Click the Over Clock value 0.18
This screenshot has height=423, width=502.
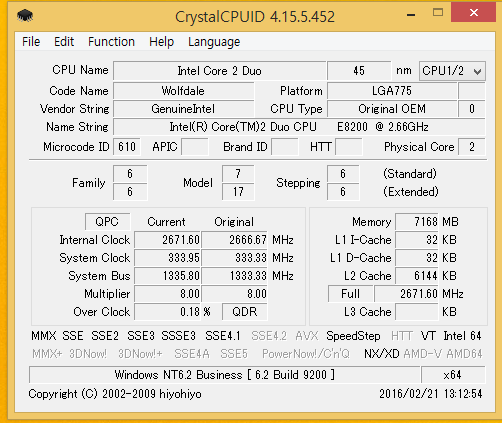coord(167,312)
